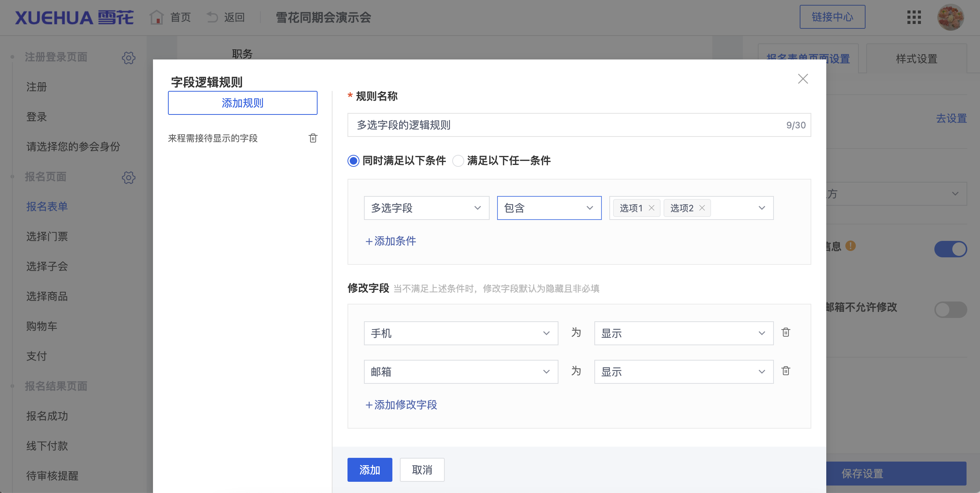Image resolution: width=980 pixels, height=493 pixels.
Task: Click the home icon labeled 首页
Action: [156, 17]
